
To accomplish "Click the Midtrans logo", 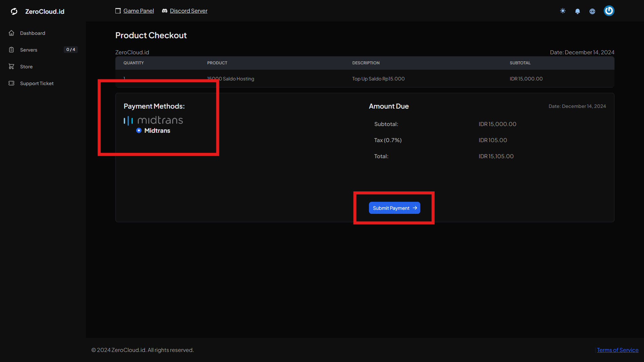I will pyautogui.click(x=153, y=120).
